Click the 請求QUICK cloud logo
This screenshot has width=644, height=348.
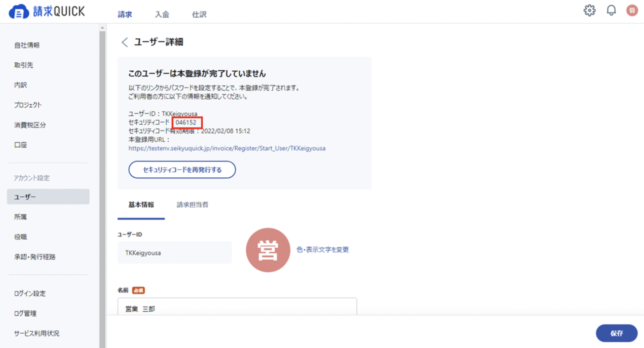click(x=18, y=11)
